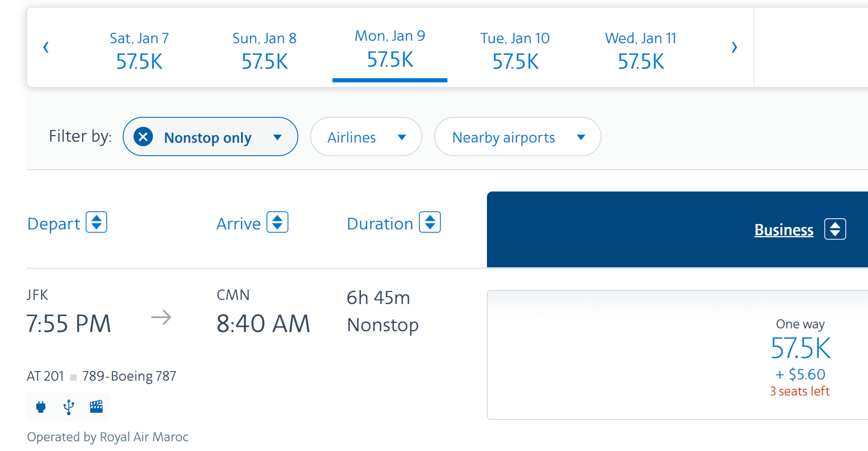Sort by Business fare arrows icon
Screen dimensions: 868x451
(x=835, y=229)
